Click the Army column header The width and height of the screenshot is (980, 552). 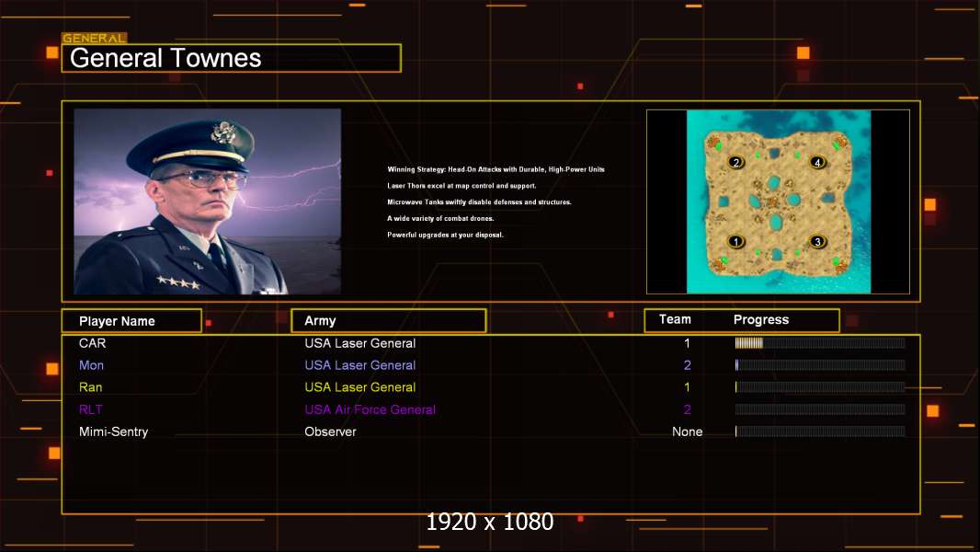388,321
